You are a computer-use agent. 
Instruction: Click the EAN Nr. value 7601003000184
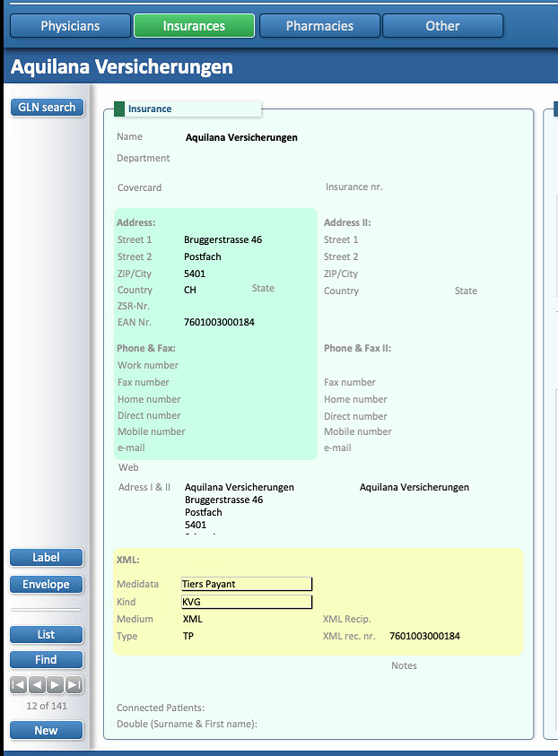(219, 322)
